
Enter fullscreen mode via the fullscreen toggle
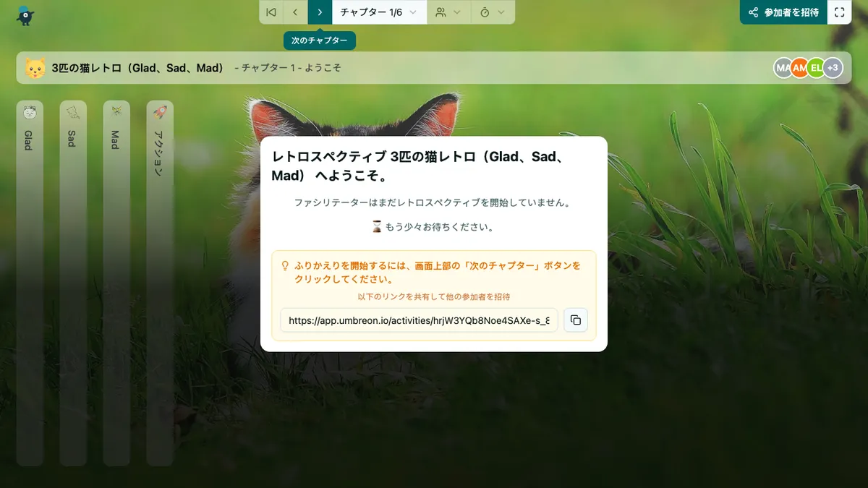tap(840, 12)
